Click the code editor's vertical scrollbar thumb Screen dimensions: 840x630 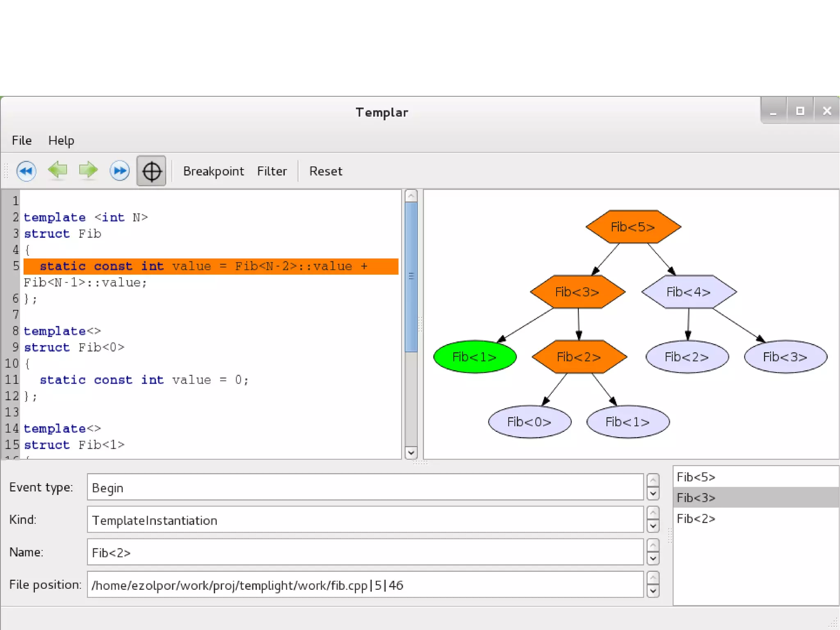[411, 276]
